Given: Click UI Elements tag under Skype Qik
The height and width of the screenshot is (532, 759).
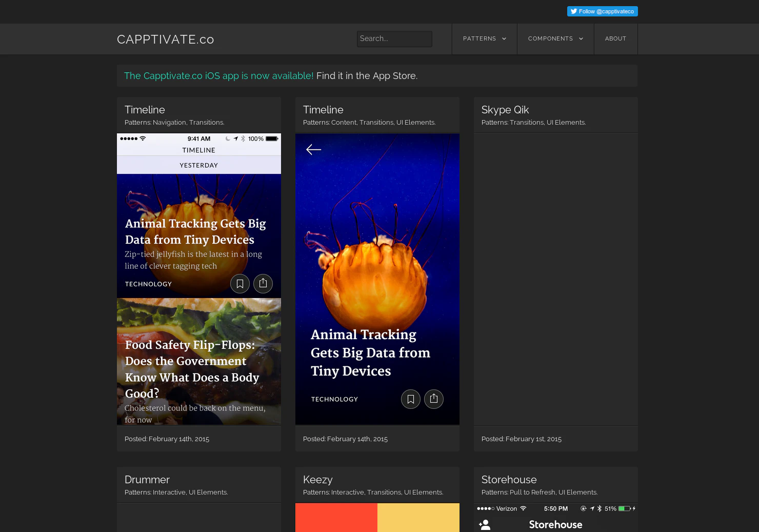Looking at the screenshot, I should point(566,123).
